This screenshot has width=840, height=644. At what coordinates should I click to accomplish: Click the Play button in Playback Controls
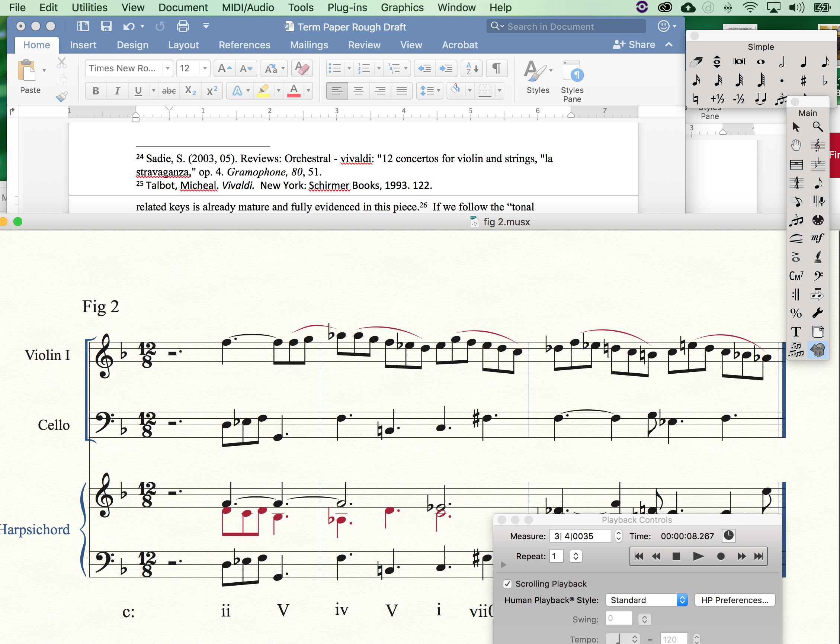coord(699,556)
